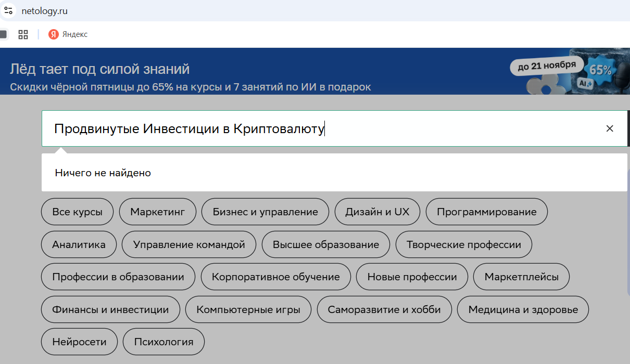Pick the Маркетплейсы category
Viewport: 630px width, 364px height.
click(x=521, y=277)
